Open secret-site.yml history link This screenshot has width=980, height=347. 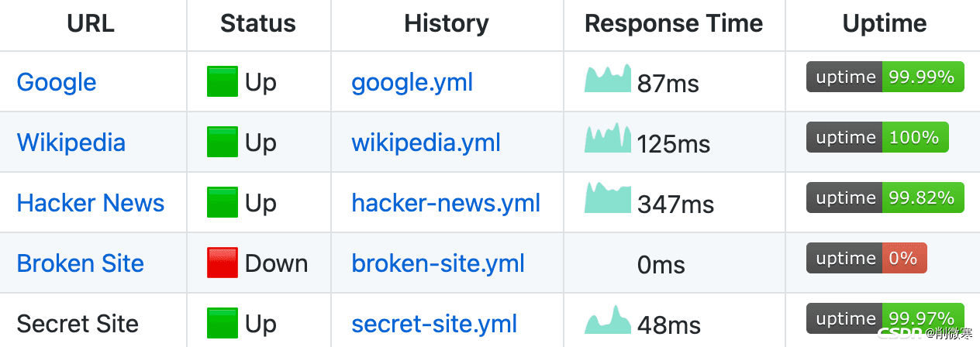pyautogui.click(x=434, y=324)
